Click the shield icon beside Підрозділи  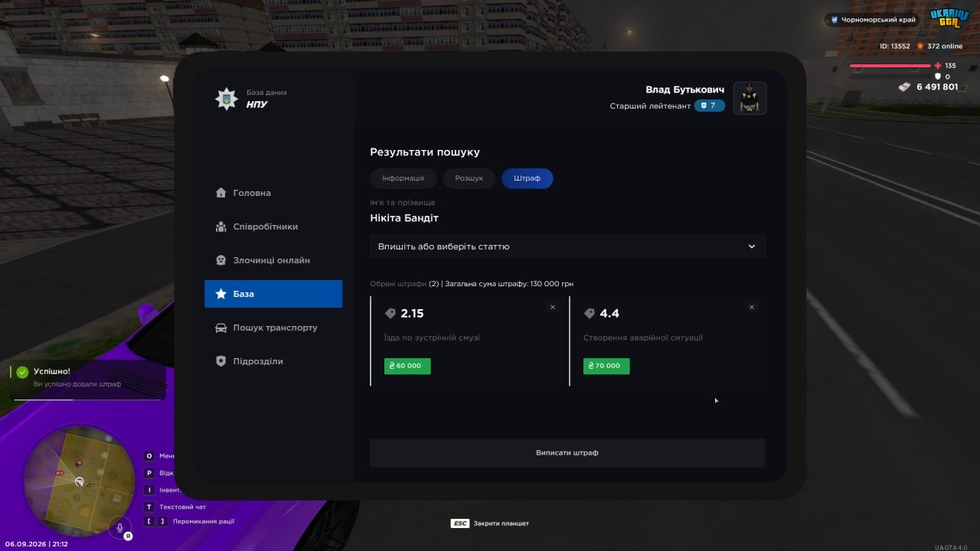(x=221, y=361)
